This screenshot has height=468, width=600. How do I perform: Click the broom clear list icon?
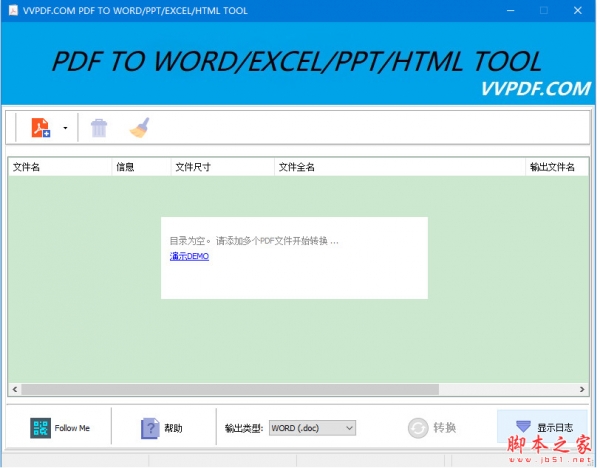(140, 127)
